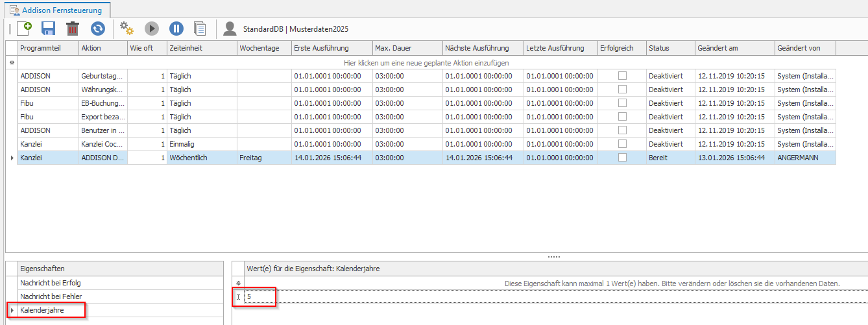Click the Wert(e) für die Eigenschaft header
868x325 pixels.
pos(556,268)
